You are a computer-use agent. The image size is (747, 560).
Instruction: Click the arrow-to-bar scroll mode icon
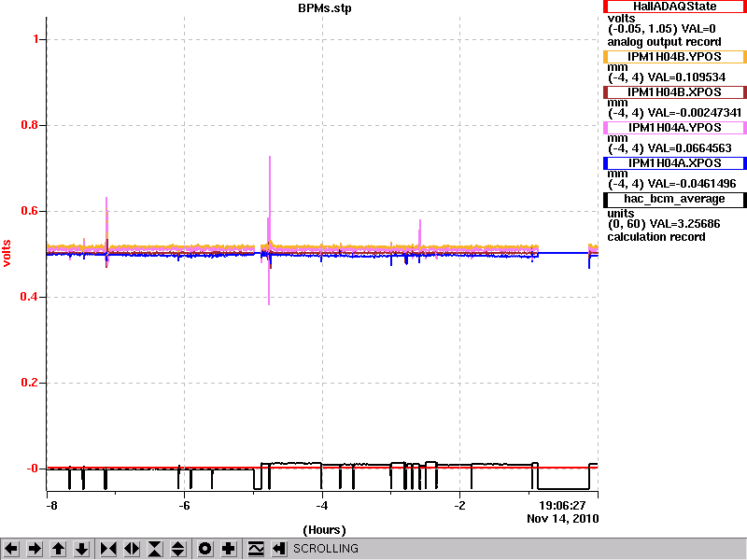pyautogui.click(x=278, y=549)
